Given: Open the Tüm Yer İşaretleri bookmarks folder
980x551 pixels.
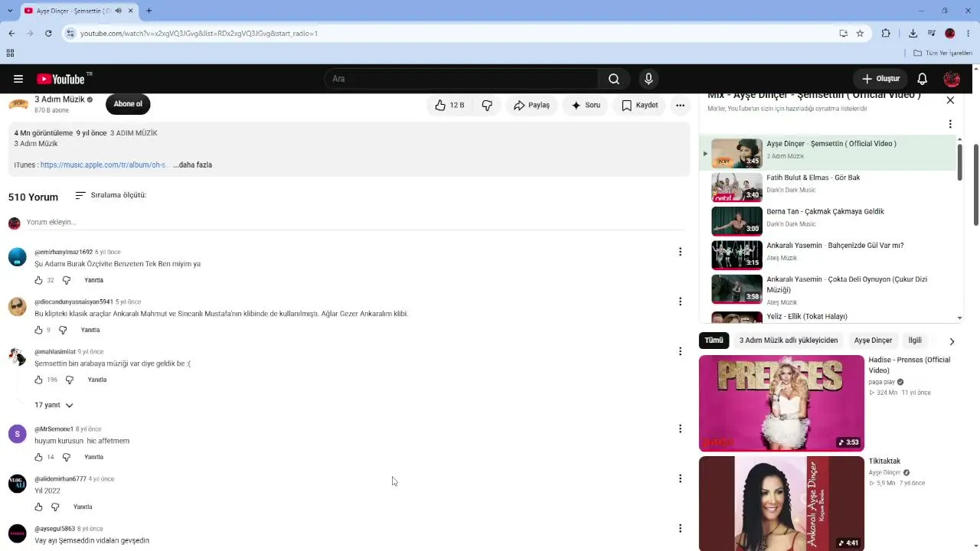Looking at the screenshot, I should pyautogui.click(x=942, y=53).
